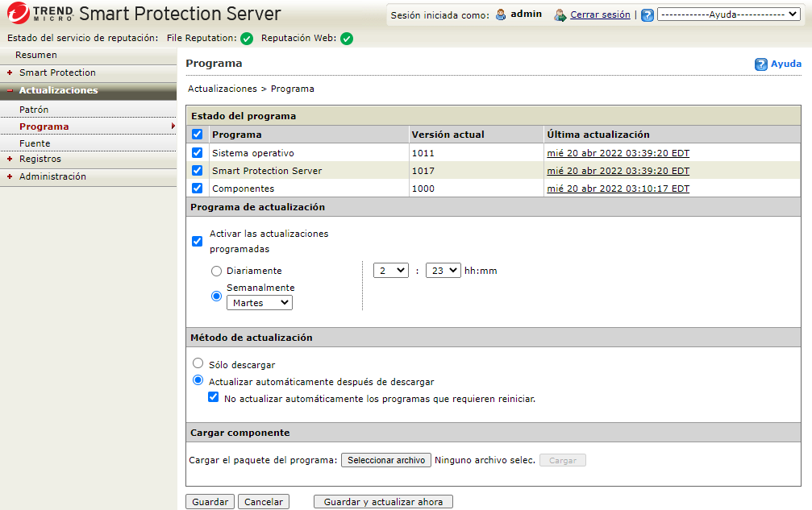The image size is (812, 510).
Task: Select the Diariamente radio button
Action: pos(216,272)
